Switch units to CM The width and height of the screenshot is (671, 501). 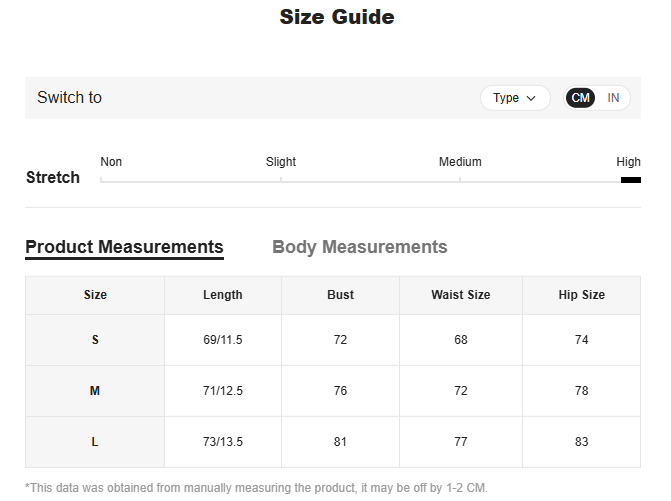coord(580,98)
